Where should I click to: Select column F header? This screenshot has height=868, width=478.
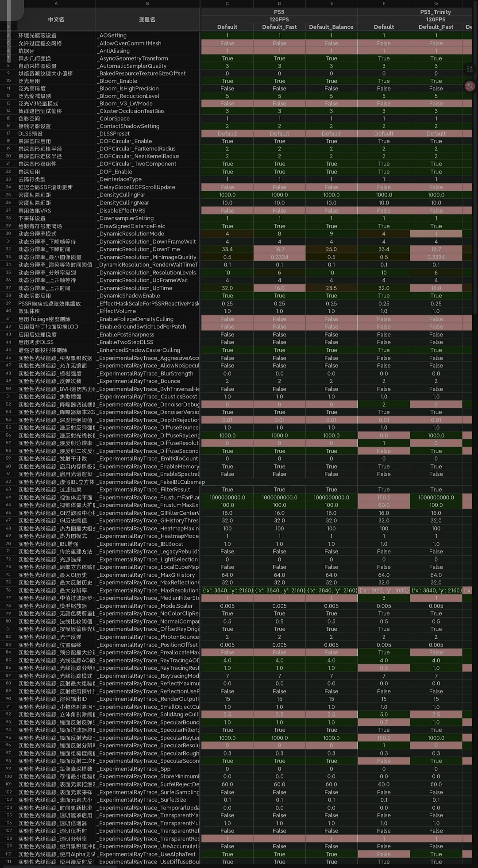(384, 4)
